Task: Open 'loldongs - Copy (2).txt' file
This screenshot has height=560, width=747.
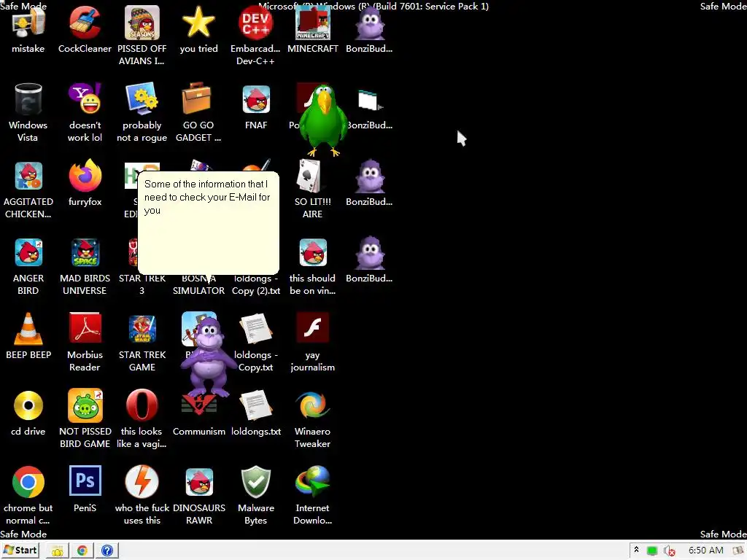Action: 256,285
